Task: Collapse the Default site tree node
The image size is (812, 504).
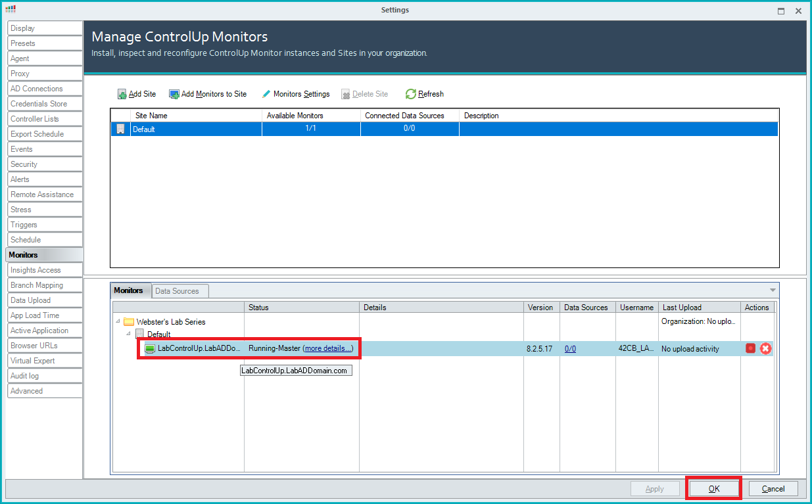Action: pos(129,334)
